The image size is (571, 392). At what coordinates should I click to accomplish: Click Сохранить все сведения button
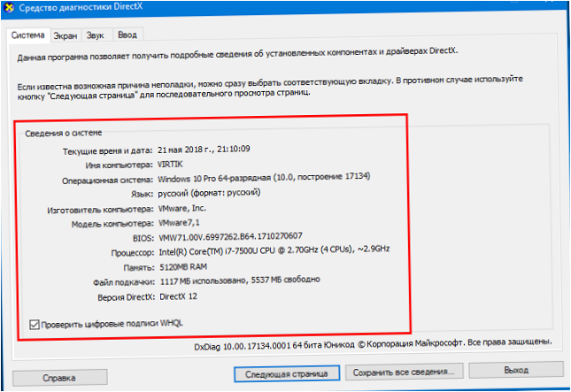point(404,372)
